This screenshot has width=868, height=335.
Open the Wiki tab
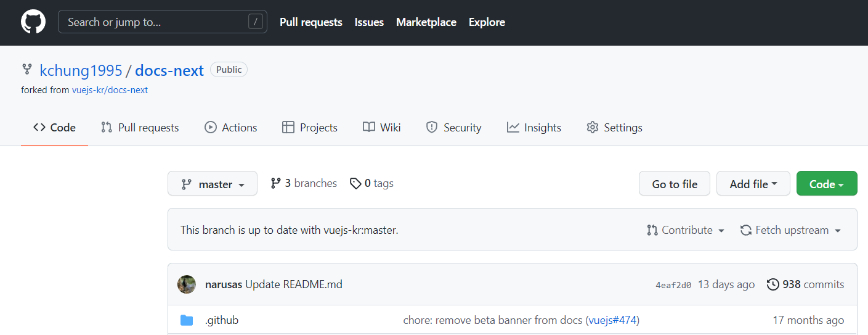[382, 128]
